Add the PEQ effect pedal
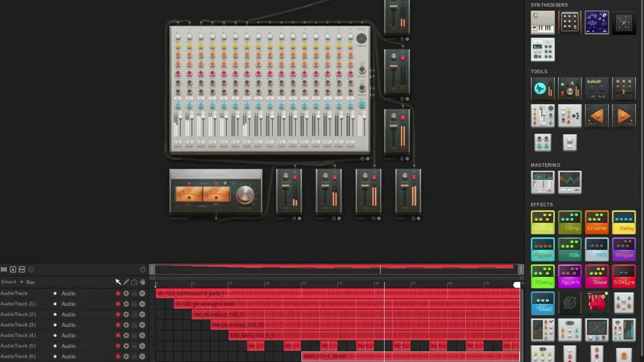Screen dimensions: 644x362 597,250
